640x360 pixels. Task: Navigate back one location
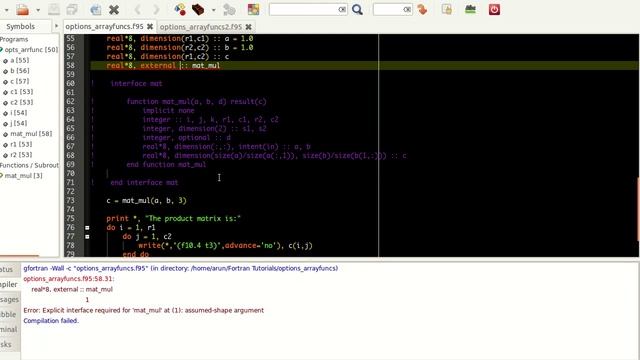coord(138,9)
